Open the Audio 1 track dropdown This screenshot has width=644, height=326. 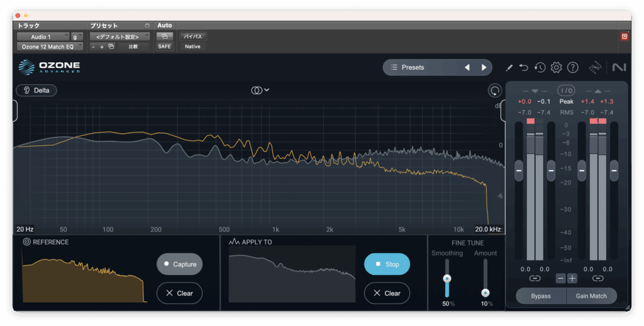click(x=43, y=37)
